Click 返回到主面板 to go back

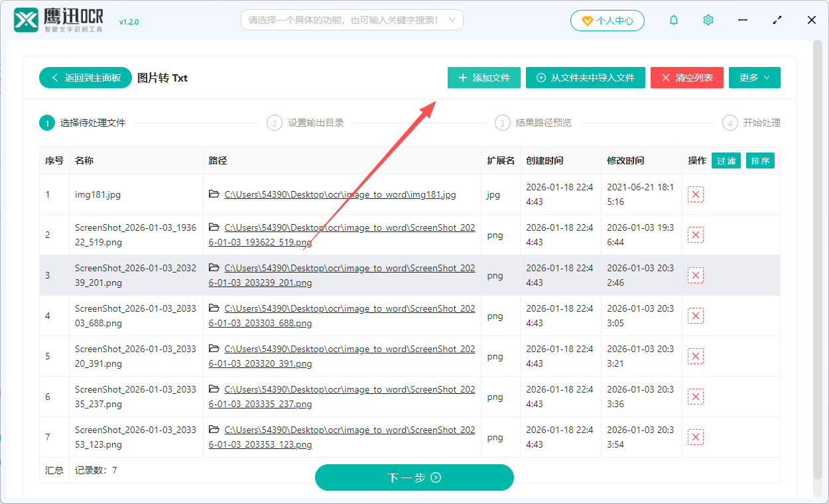click(x=85, y=78)
